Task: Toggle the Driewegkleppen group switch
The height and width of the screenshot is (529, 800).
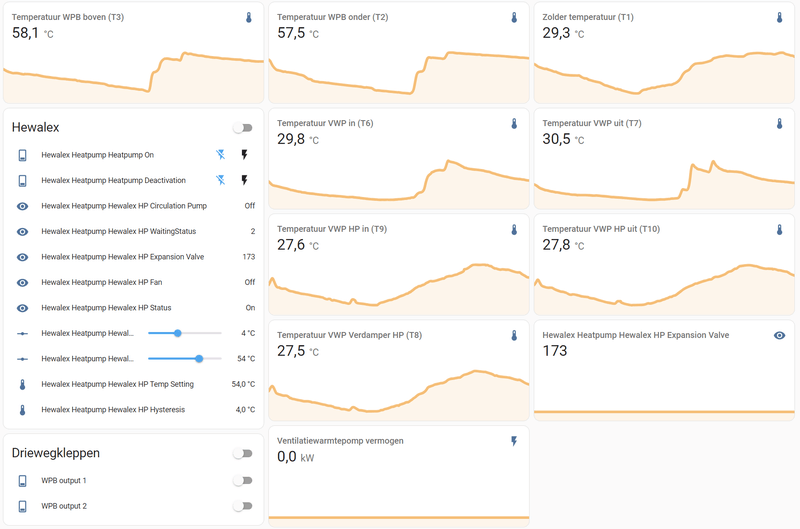Action: (242, 453)
